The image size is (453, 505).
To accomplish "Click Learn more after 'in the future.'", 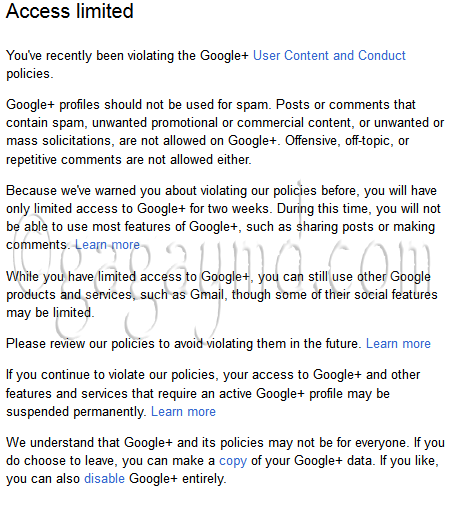I will coord(398,344).
